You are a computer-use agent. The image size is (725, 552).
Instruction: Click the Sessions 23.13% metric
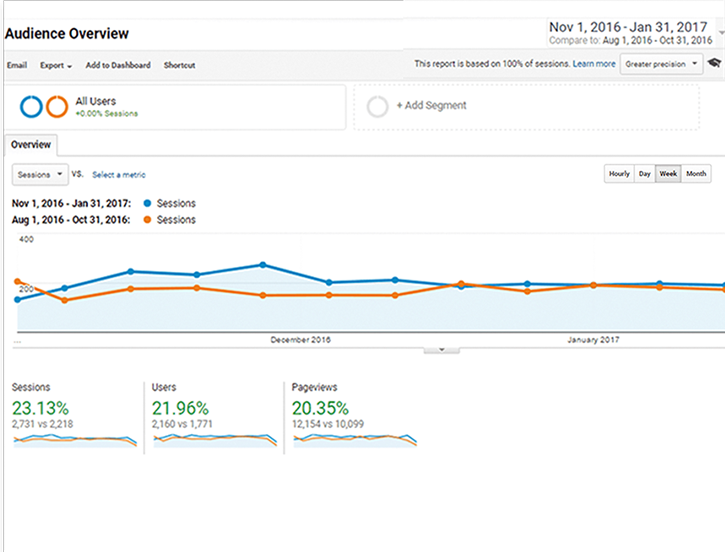point(40,408)
